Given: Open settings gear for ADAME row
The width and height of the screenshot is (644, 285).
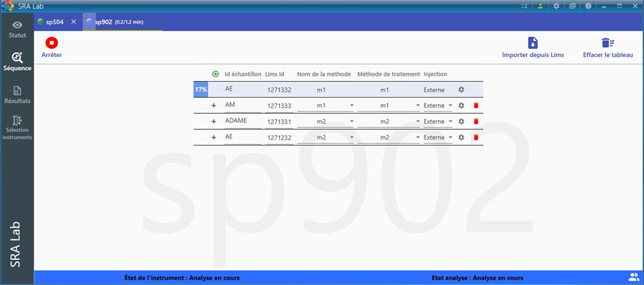Looking at the screenshot, I should pyautogui.click(x=461, y=122).
